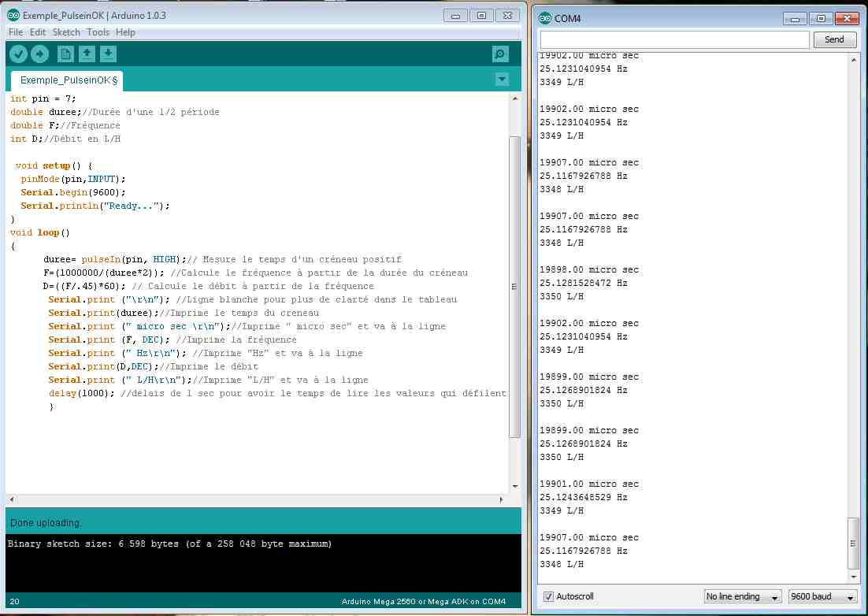Open the Help menu

click(125, 32)
